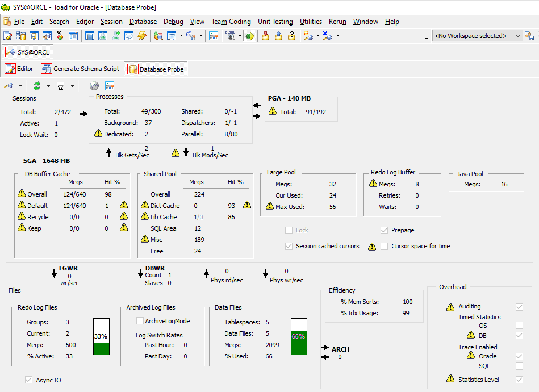Open the object search magnifier icon

point(158,36)
